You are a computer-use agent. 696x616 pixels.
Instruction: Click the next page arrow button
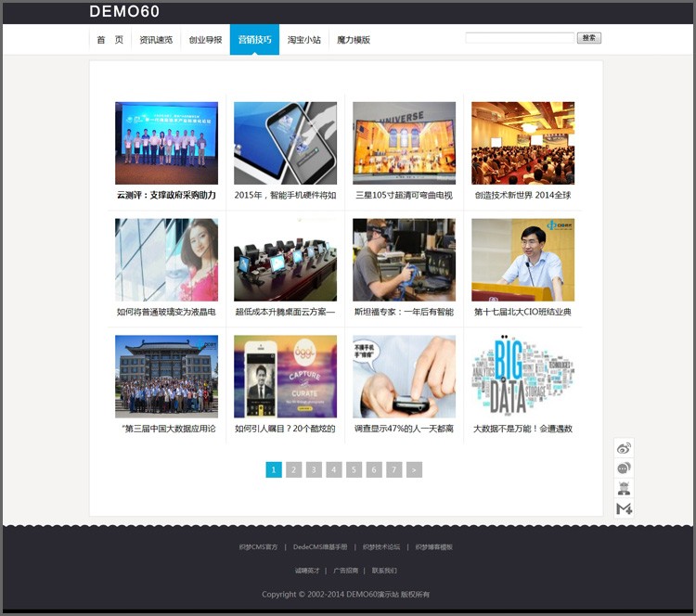click(414, 469)
